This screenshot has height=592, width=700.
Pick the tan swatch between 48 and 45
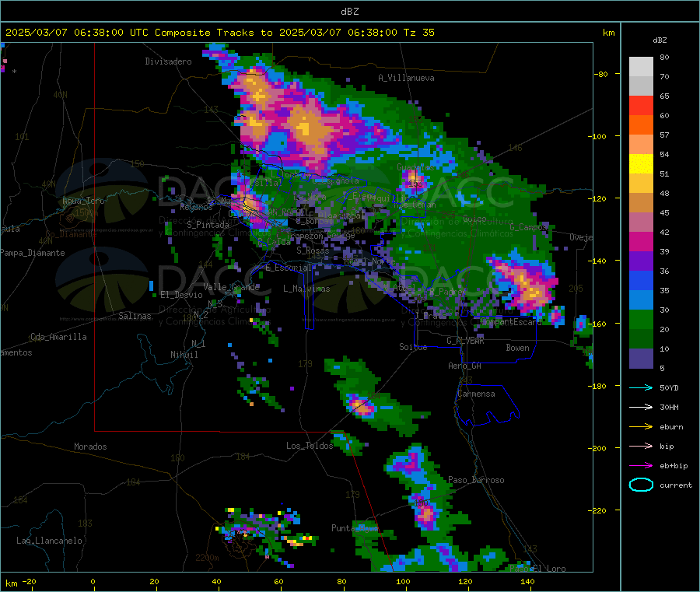(x=641, y=203)
